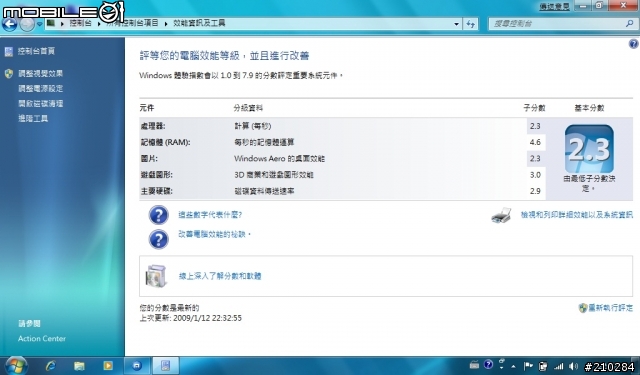This screenshot has height=375, width=640.
Task: Open 線上深入了解分數和軟體 link
Action: 220,276
